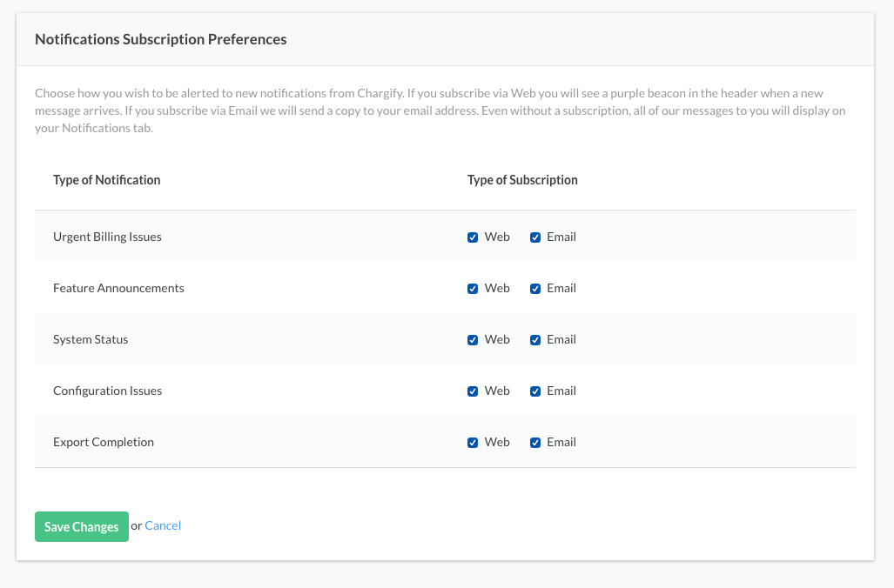Disable Email subscription for Feature Announcements
The height and width of the screenshot is (588, 894).
pos(535,289)
